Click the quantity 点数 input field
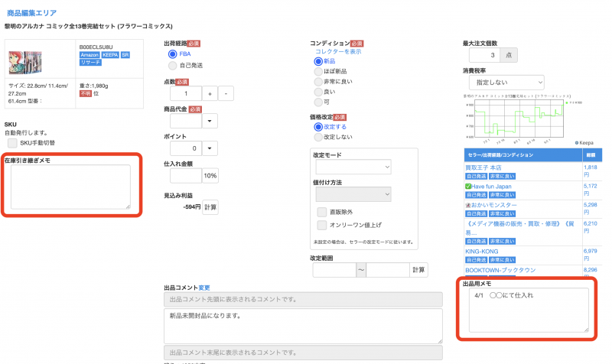 (186, 93)
